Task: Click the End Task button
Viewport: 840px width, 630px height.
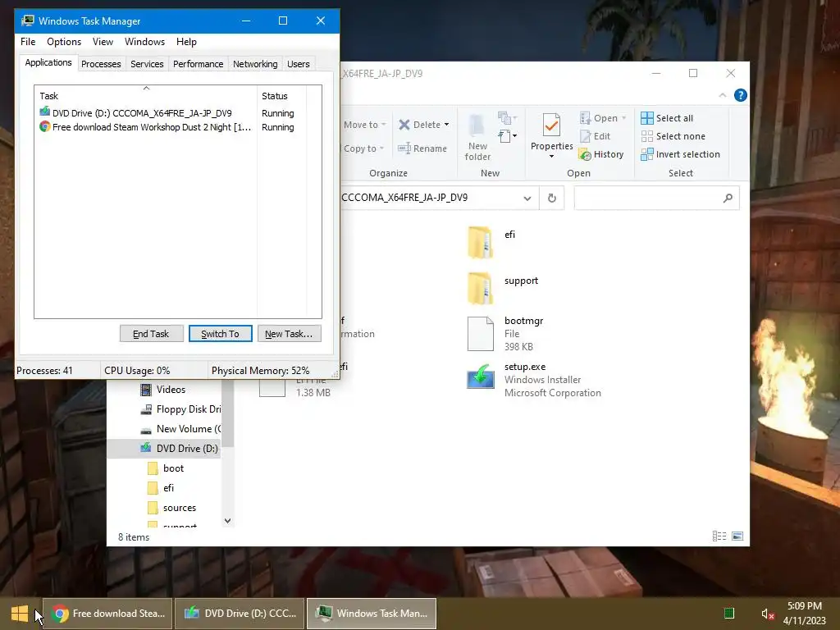Action: (x=151, y=334)
